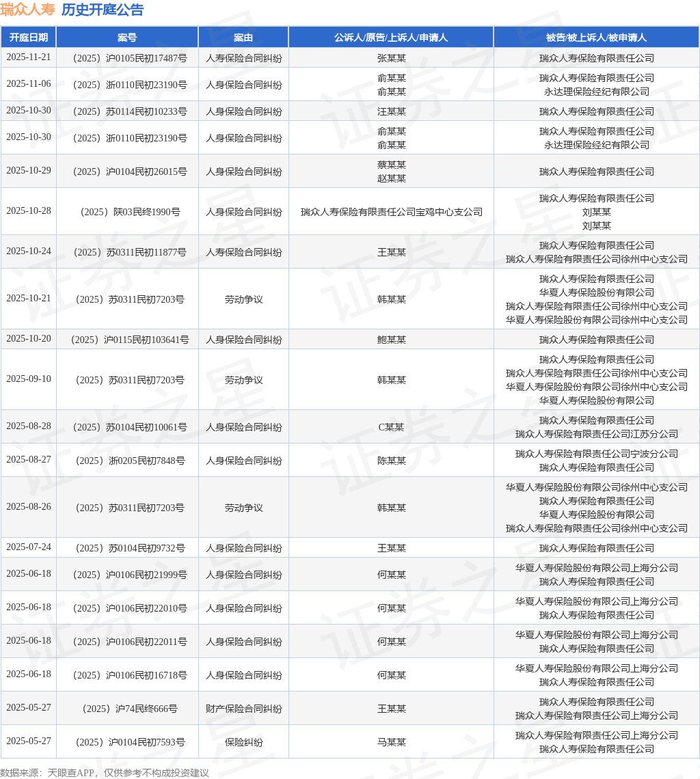Click plaintiff 蔡某某
This screenshot has width=700, height=779.
(391, 165)
